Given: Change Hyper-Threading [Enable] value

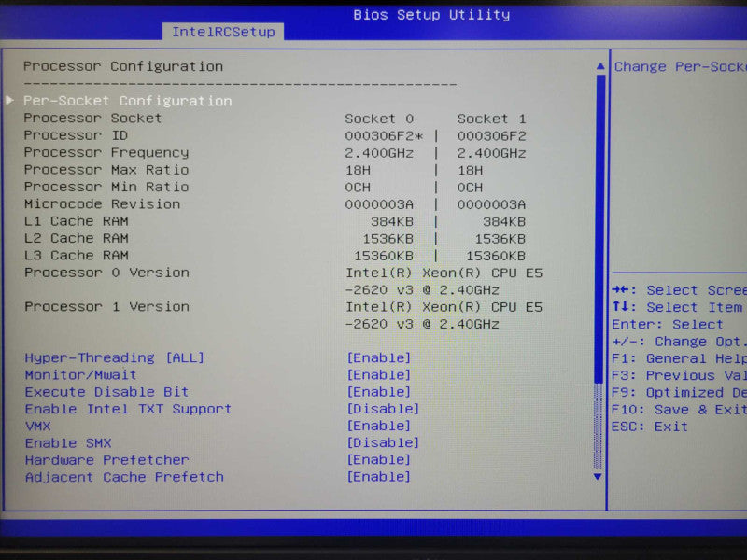Looking at the screenshot, I should pyautogui.click(x=379, y=357).
